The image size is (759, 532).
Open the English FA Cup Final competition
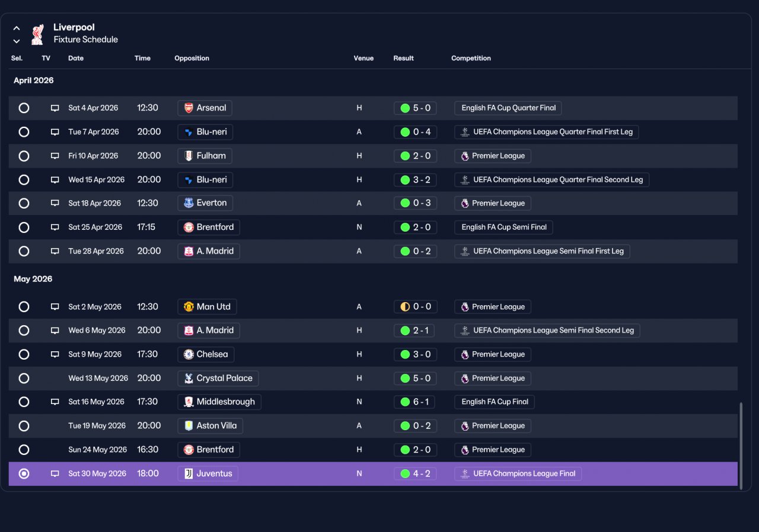click(495, 402)
